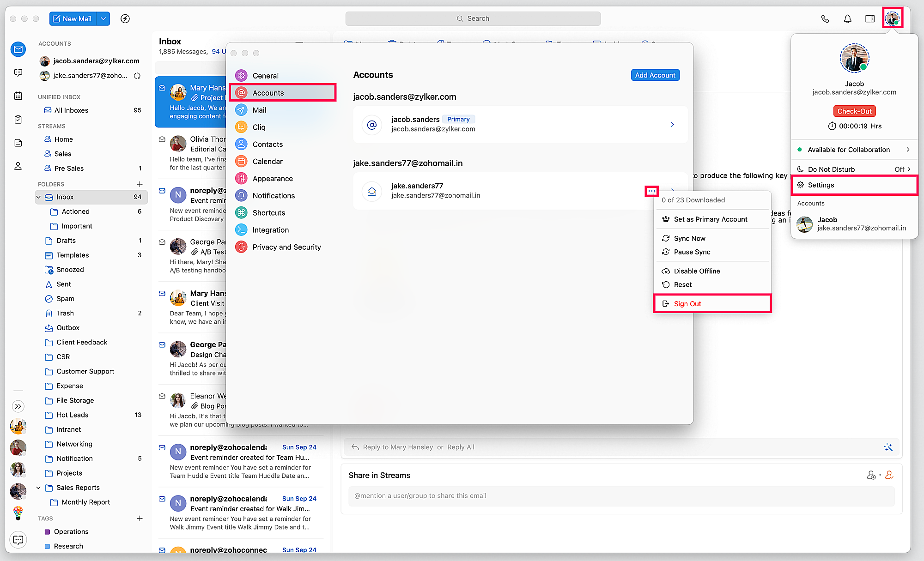924x561 pixels.
Task: Select Disable Offline in context menu
Action: [697, 271]
